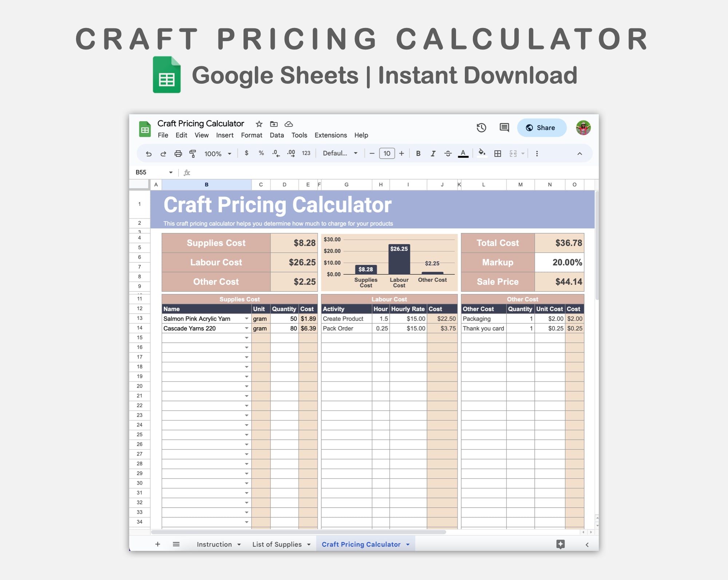
Task: Click the Decrease decimal places icon
Action: tap(276, 153)
